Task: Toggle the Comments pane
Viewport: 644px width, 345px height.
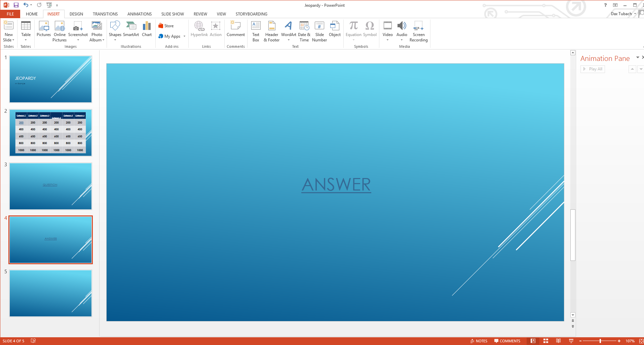Action: (x=507, y=341)
